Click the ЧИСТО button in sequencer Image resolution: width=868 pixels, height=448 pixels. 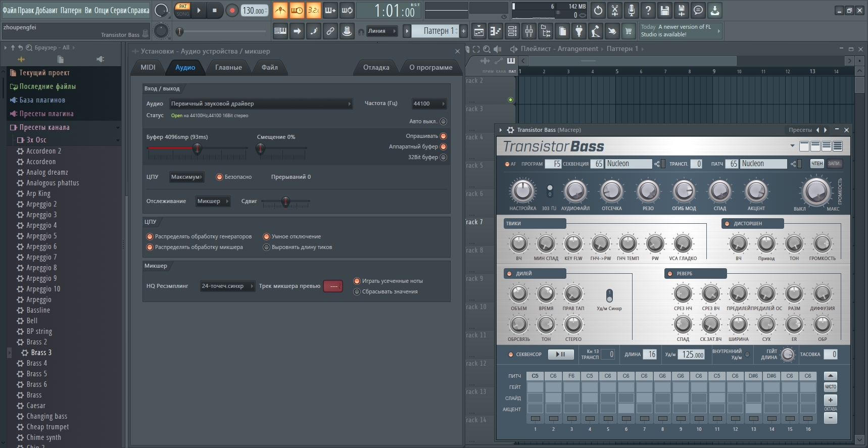831,387
